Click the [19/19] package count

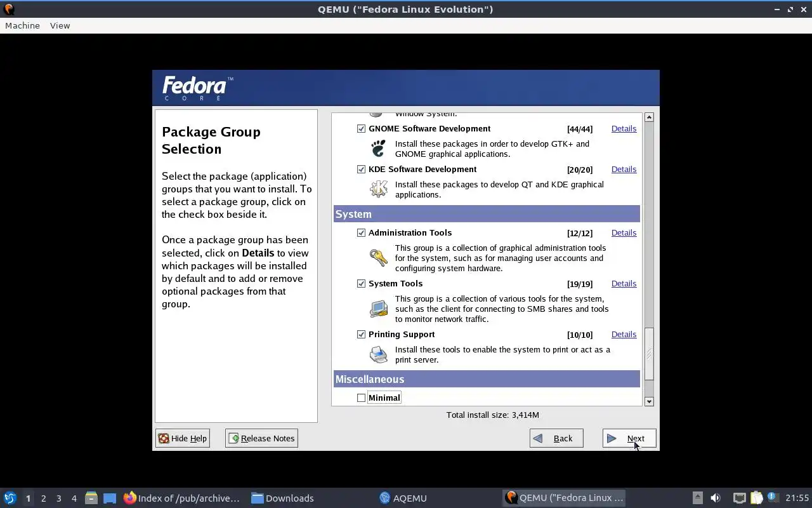tap(580, 284)
